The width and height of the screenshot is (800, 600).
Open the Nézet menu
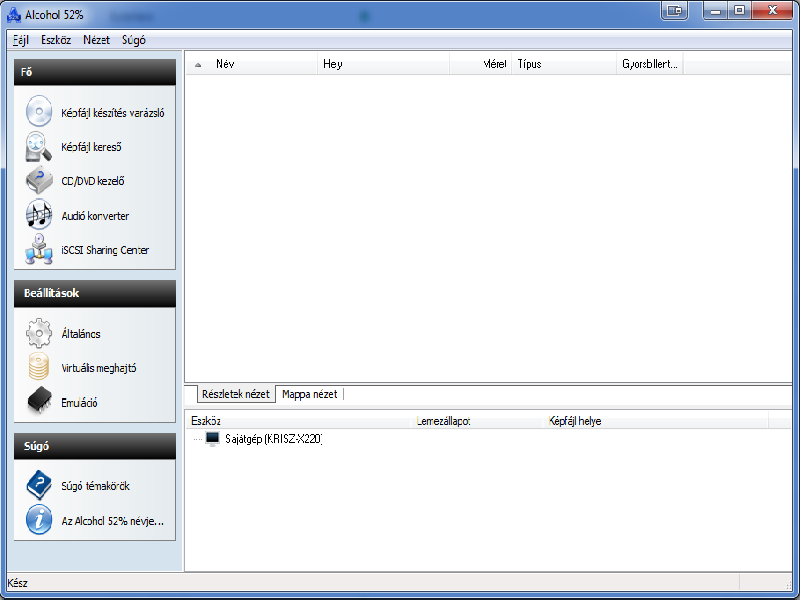tap(96, 40)
